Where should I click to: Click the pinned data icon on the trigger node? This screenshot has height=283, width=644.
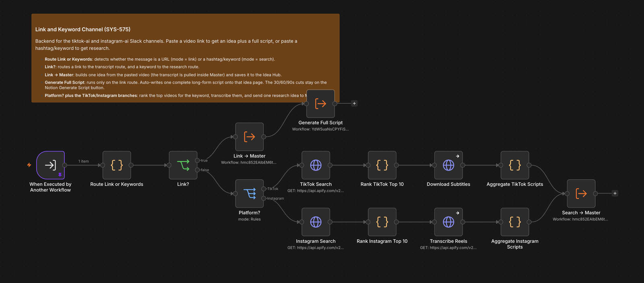tap(60, 175)
